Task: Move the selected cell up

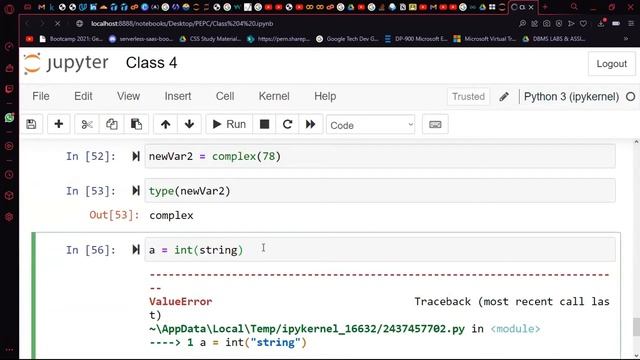Action: tap(165, 124)
